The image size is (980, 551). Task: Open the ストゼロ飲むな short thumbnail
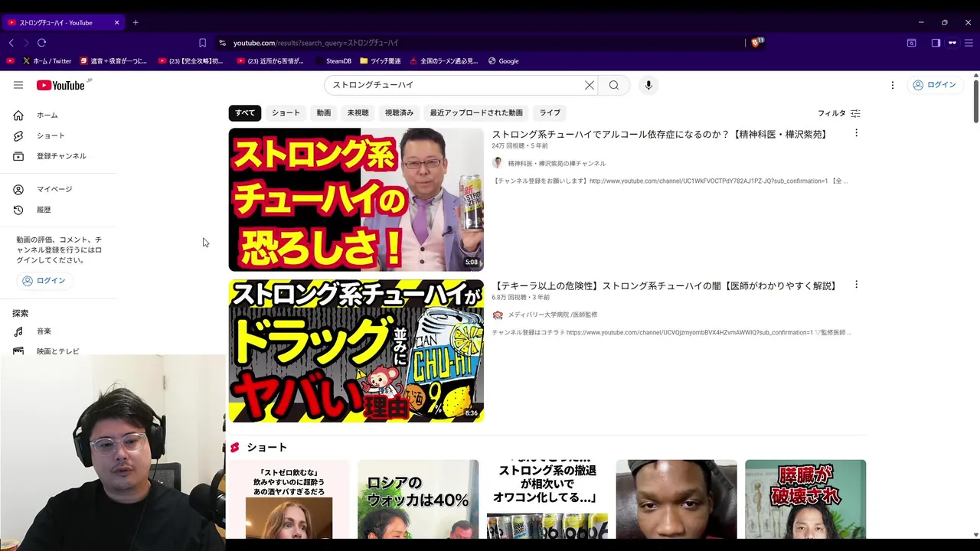pos(289,499)
